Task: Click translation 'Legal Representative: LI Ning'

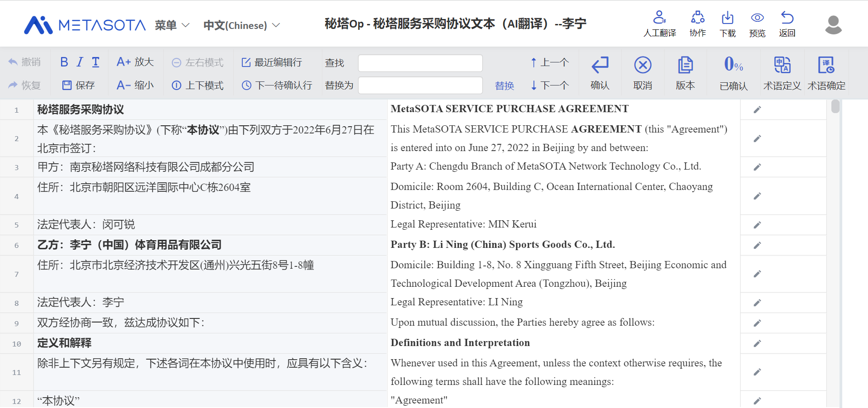Action: pyautogui.click(x=457, y=302)
